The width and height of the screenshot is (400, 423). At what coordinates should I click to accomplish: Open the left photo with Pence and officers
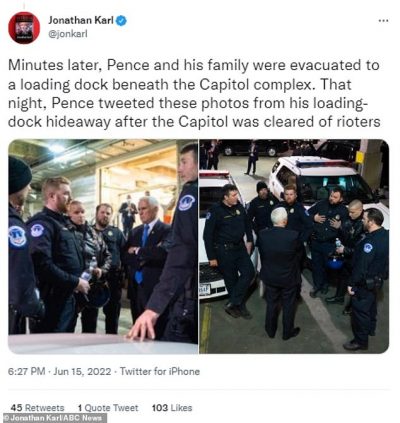tap(103, 246)
